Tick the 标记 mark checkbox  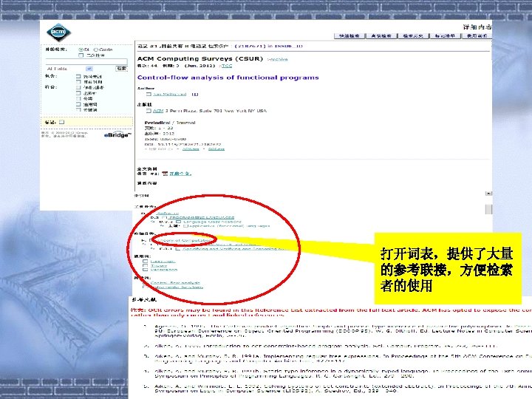62,122
